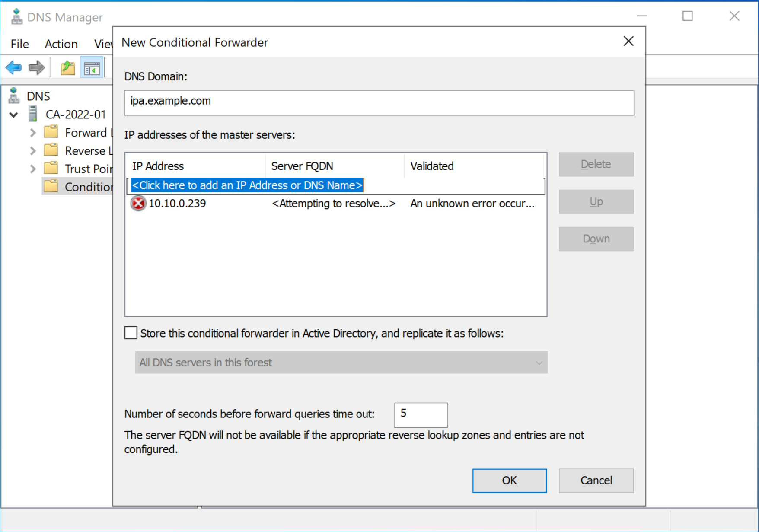Select the Trust Points folder icon

(51, 168)
